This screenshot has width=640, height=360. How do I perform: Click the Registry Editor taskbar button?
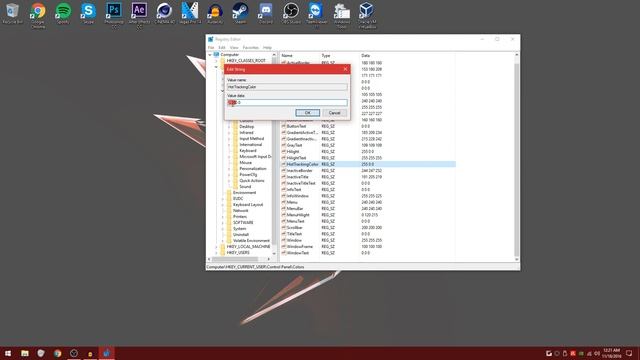pyautogui.click(x=107, y=353)
